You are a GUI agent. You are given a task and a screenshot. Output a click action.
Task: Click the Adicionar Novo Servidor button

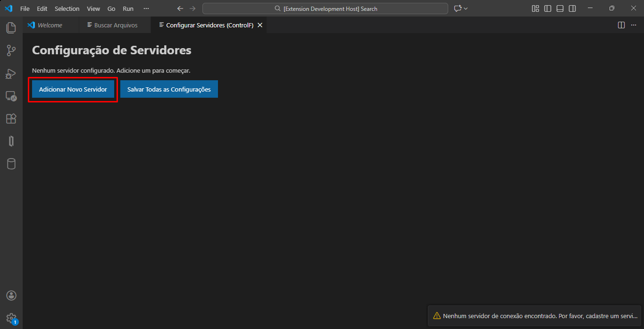click(73, 89)
